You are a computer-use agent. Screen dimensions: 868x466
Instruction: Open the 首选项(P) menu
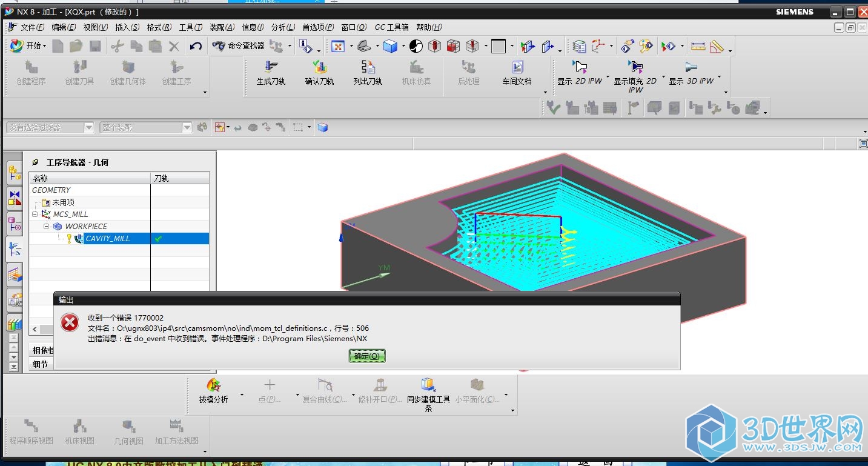coord(318,27)
